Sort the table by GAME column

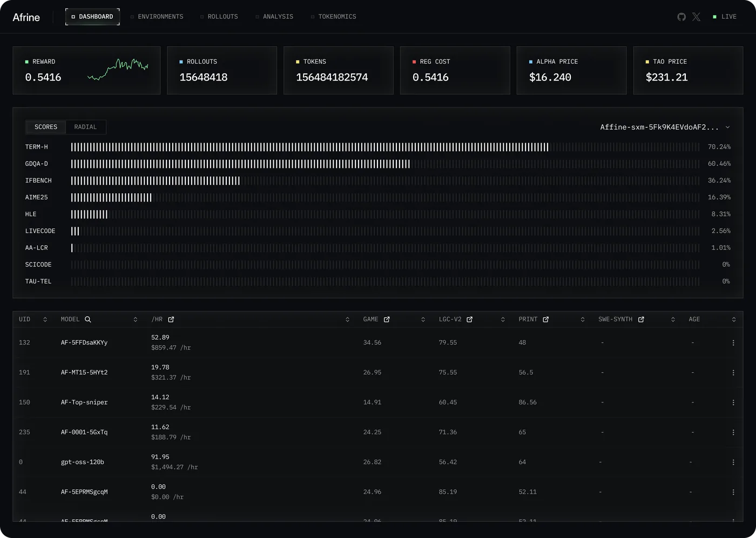[x=423, y=320]
